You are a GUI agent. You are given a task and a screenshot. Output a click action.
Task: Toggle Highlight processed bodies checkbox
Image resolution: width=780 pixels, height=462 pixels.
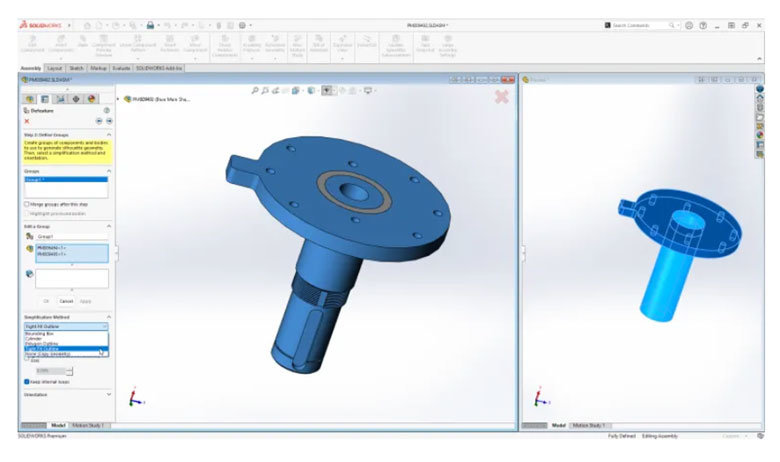click(27, 215)
